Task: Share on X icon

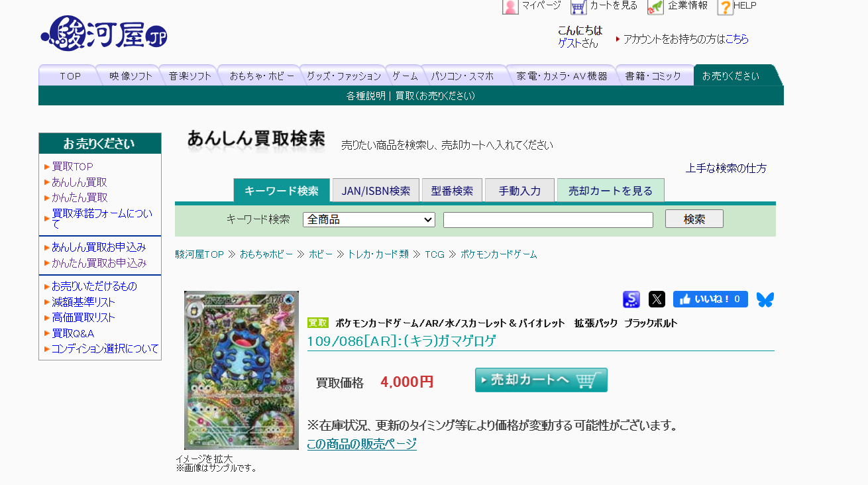Action: point(657,299)
